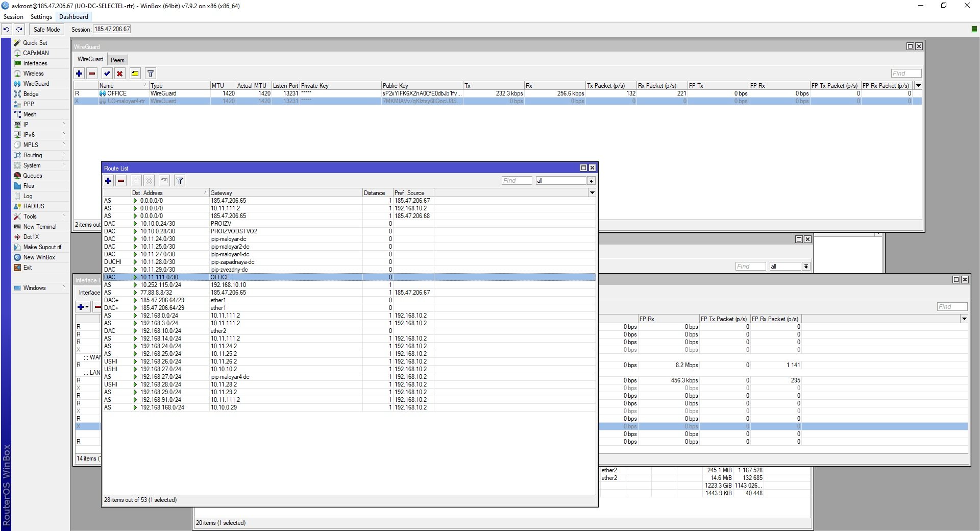
Task: Open the Settings menu
Action: point(41,17)
